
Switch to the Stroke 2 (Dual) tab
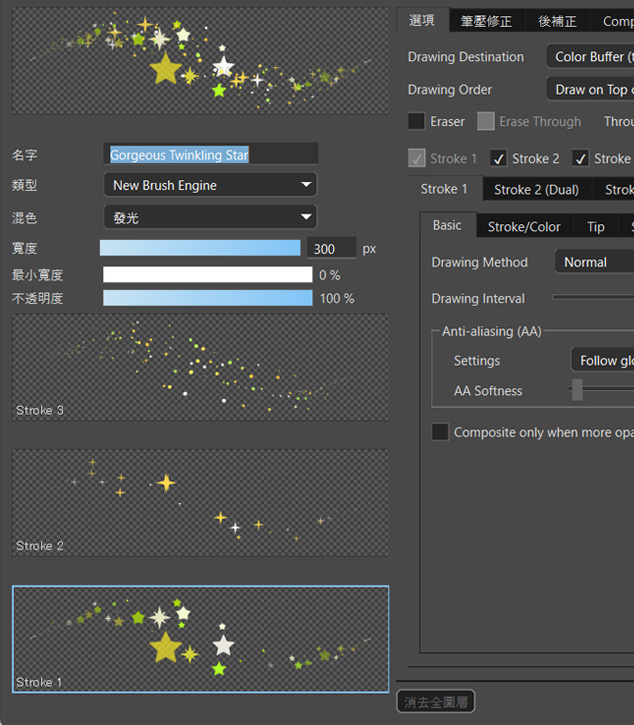click(x=536, y=189)
